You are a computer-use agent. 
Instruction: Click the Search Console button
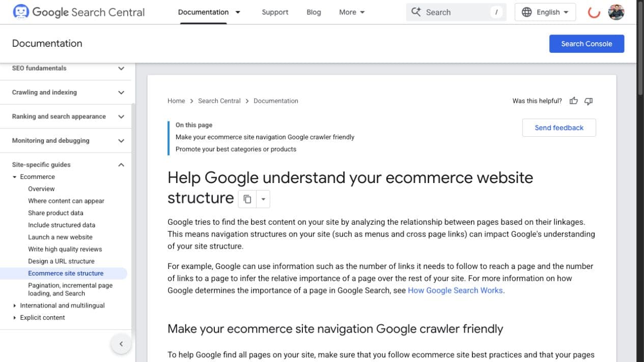pos(586,44)
